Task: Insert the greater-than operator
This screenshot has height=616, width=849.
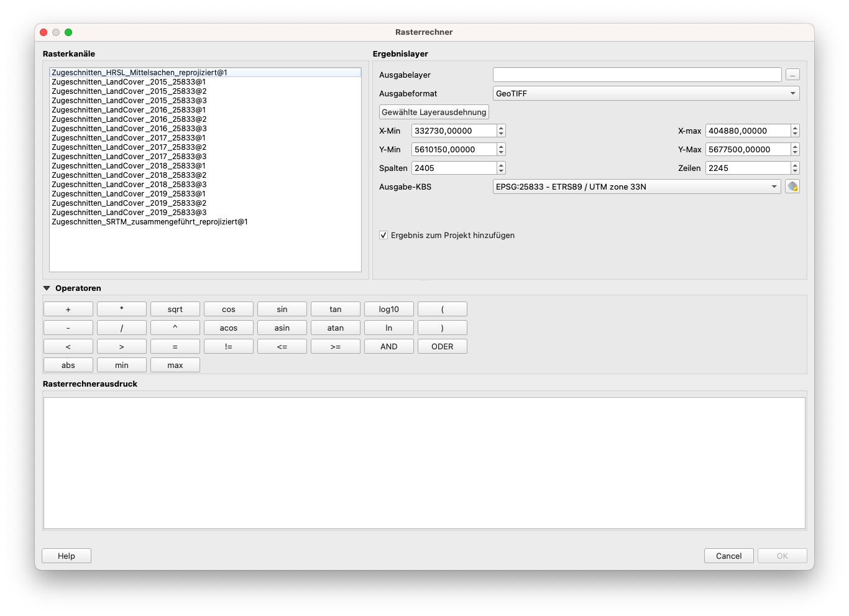Action: [122, 346]
